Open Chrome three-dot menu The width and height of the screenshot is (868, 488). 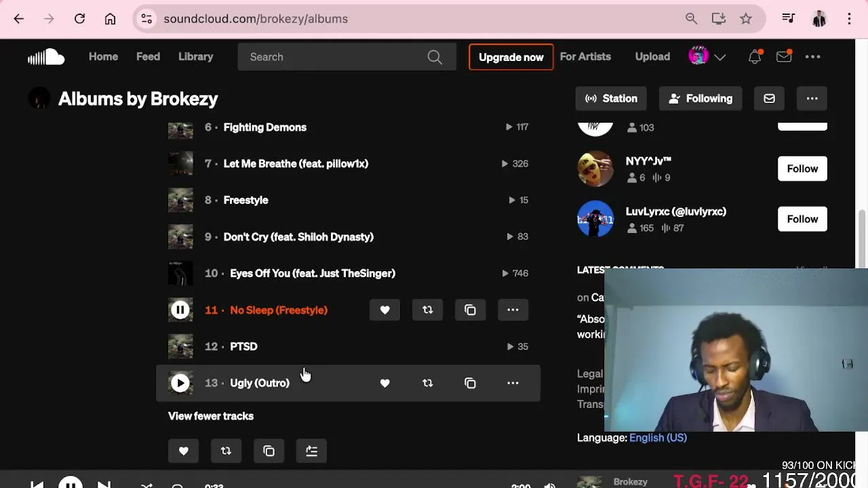(849, 19)
